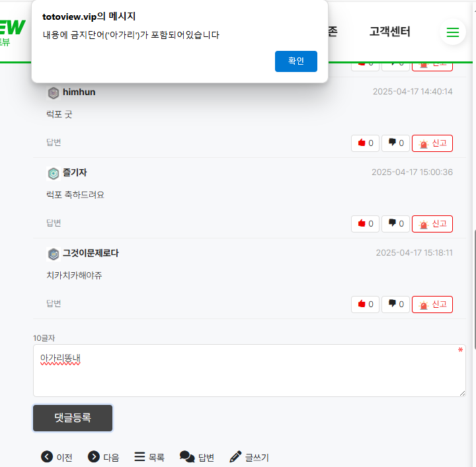Open 고객센터 menu item

389,32
